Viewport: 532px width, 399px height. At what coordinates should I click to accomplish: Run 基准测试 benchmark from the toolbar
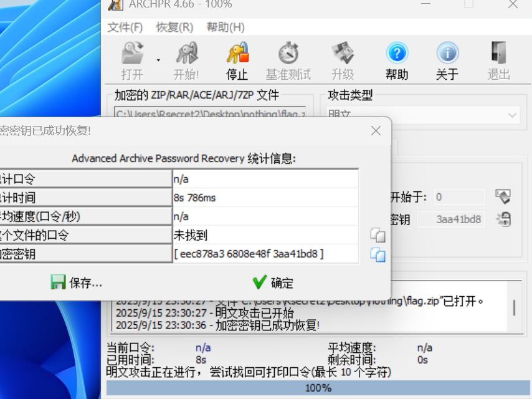coord(288,60)
